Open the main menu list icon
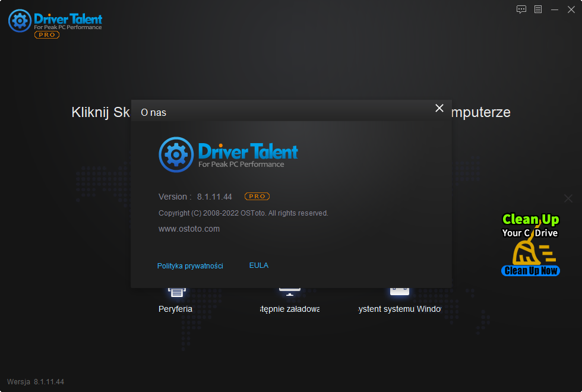 538,10
